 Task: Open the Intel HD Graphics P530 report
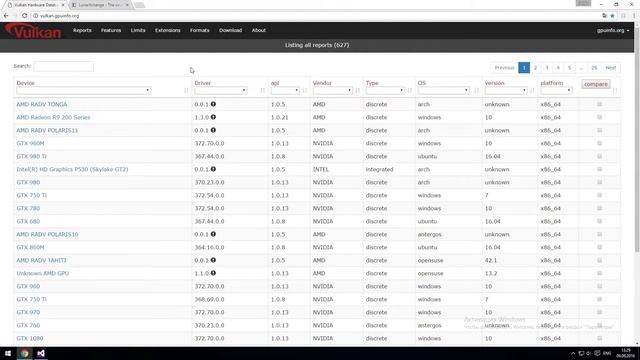pyautogui.click(x=72, y=169)
